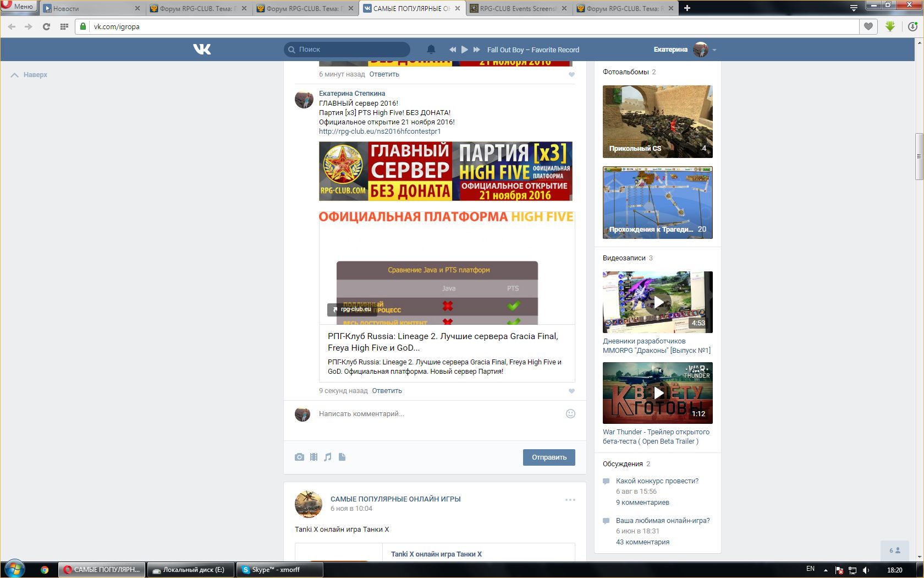Open Екатерина Степкина profile name
The width and height of the screenshot is (924, 578).
click(352, 94)
